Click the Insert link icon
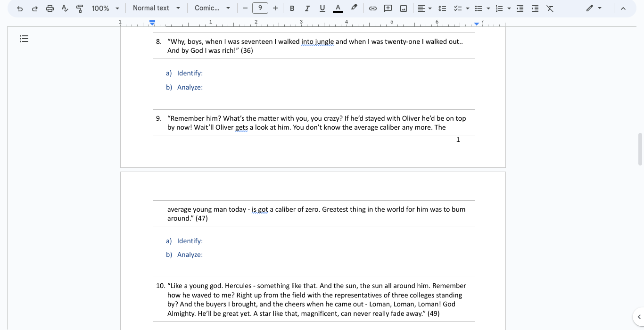 (372, 8)
